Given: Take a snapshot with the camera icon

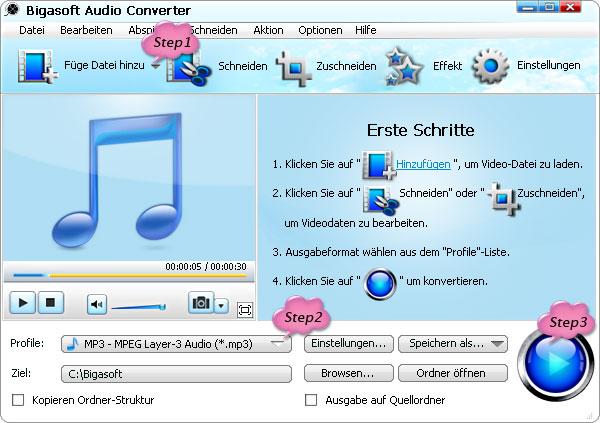Looking at the screenshot, I should coord(201,303).
